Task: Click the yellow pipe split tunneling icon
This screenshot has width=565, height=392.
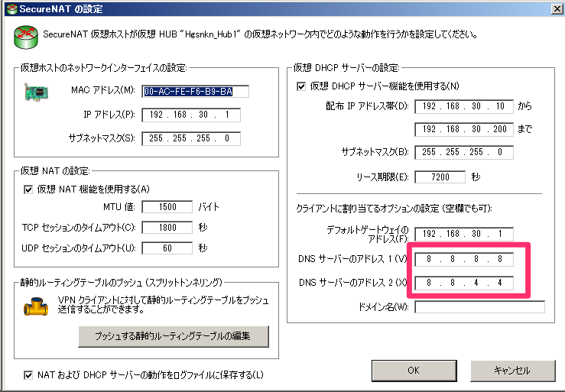Action: 36,306
